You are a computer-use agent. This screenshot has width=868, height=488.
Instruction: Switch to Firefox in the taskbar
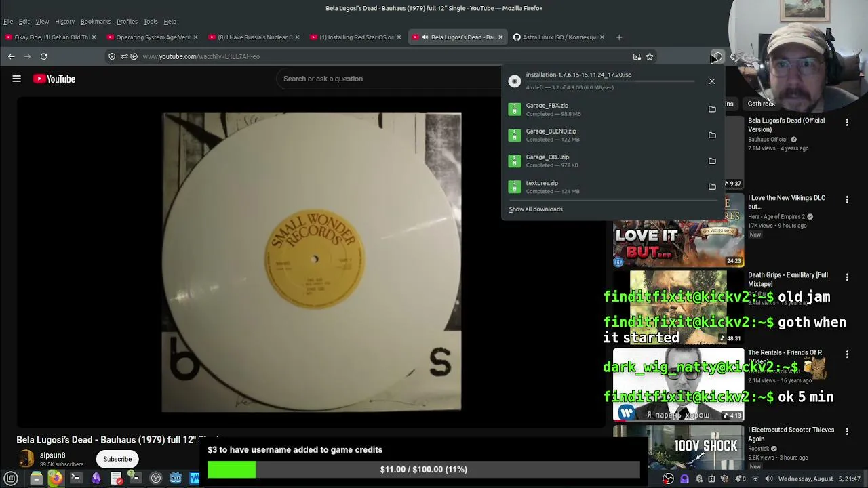pyautogui.click(x=56, y=479)
